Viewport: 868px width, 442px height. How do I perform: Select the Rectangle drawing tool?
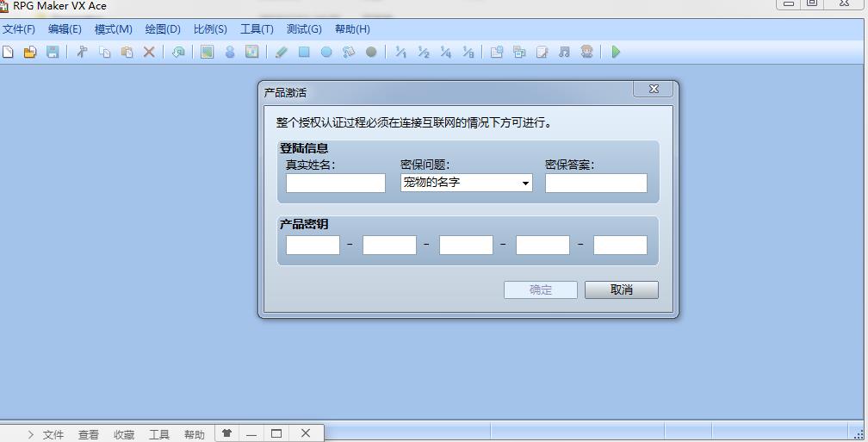tap(304, 52)
